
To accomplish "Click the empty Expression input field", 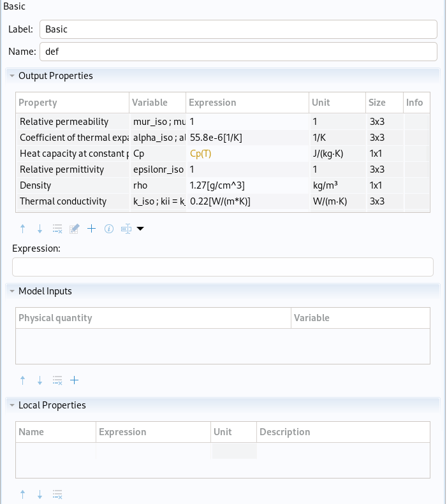I will 223,267.
